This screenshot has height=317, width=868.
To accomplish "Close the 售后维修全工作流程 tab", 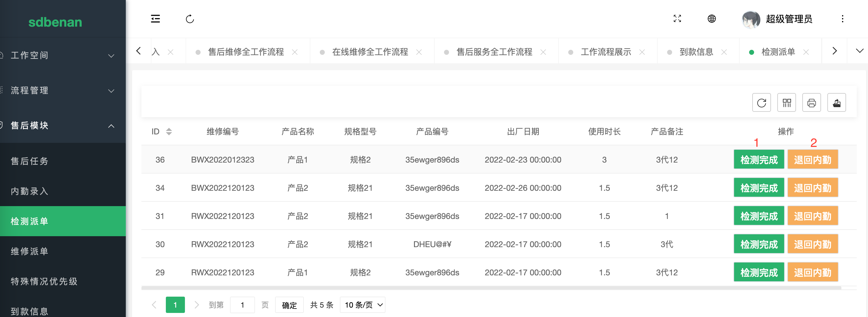I will [295, 52].
